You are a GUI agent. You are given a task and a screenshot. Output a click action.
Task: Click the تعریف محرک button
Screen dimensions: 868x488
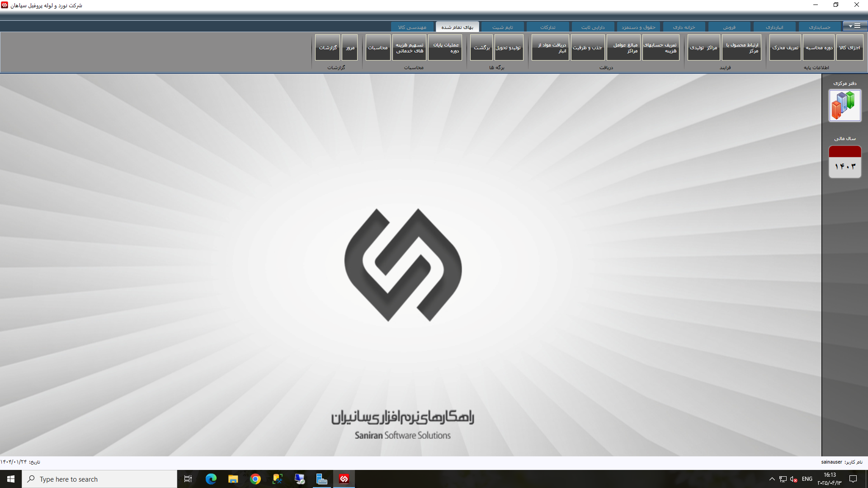coord(785,47)
